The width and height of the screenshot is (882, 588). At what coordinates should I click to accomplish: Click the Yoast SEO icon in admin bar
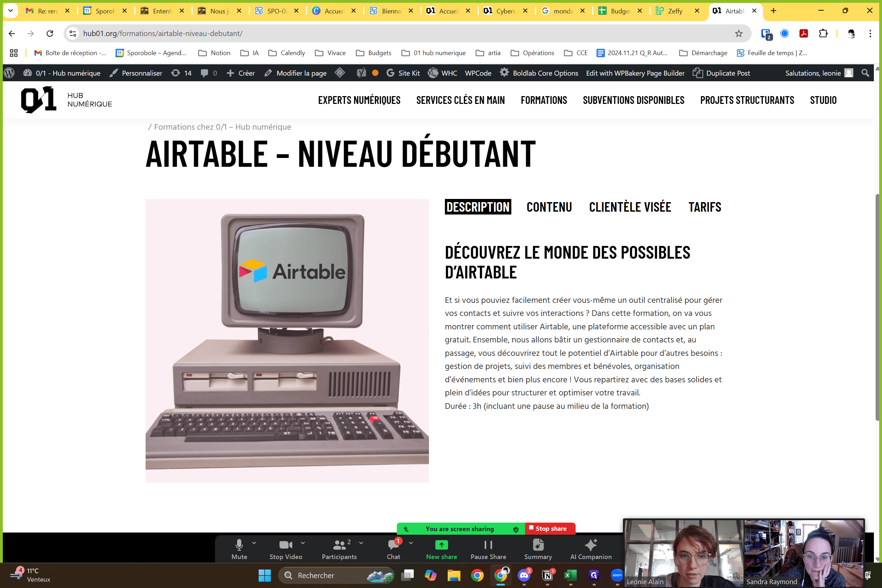point(361,73)
